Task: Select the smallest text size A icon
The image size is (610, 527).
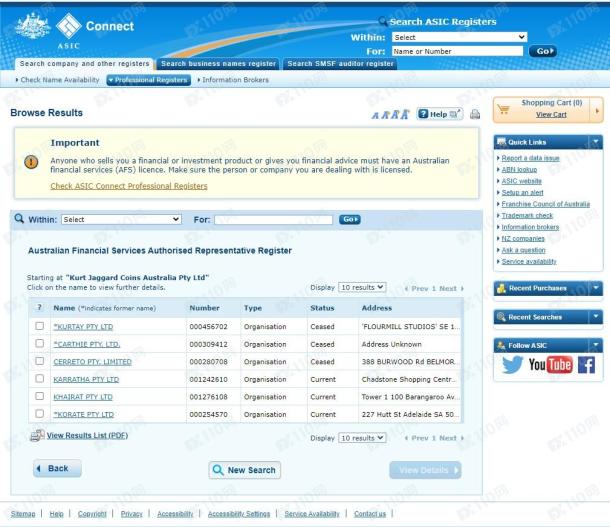Action: (375, 115)
